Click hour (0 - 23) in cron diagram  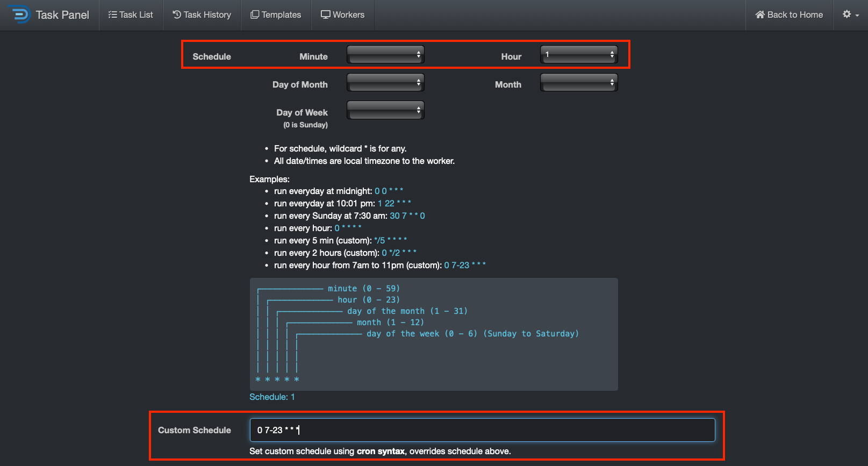point(369,300)
